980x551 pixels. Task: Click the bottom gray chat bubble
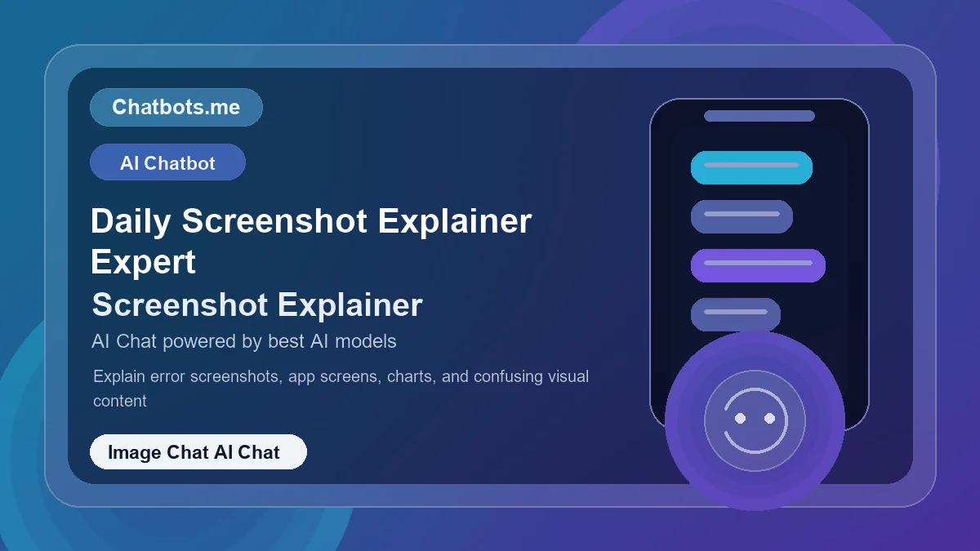(735, 314)
